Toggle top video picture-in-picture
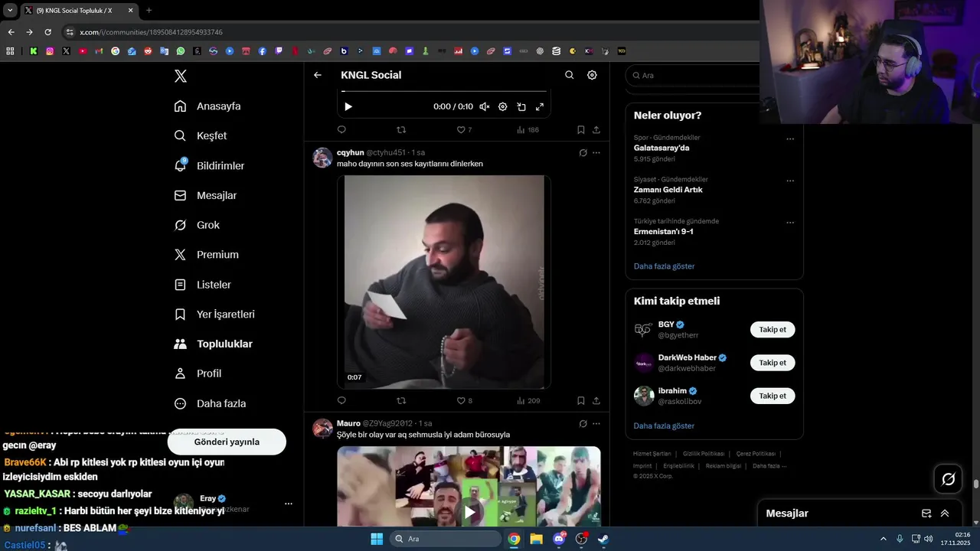This screenshot has width=980, height=551. coord(521,107)
